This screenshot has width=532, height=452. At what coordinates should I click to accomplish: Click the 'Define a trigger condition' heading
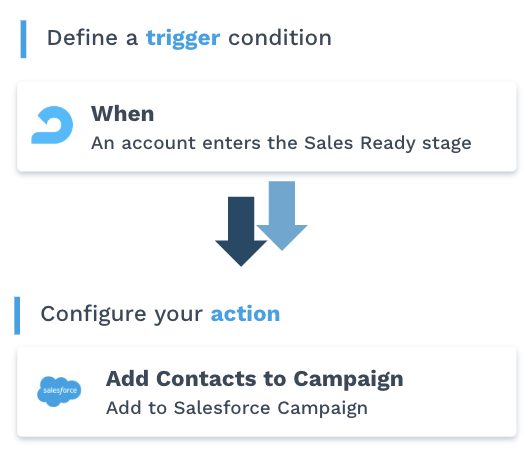point(189,39)
